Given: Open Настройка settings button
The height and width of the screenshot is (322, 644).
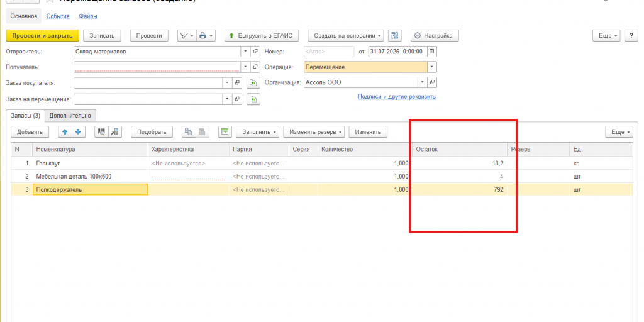Looking at the screenshot, I should tap(435, 36).
